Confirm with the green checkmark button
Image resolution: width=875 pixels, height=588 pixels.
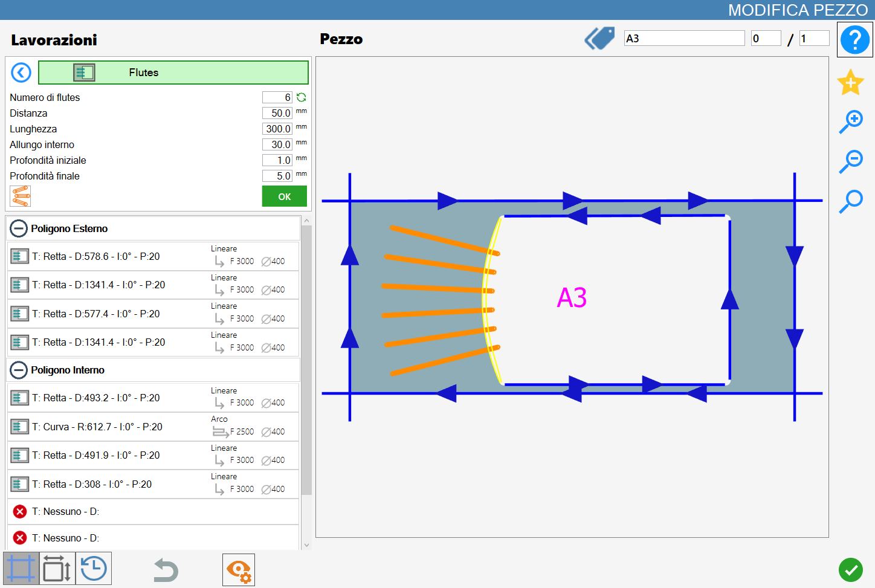pos(851,570)
